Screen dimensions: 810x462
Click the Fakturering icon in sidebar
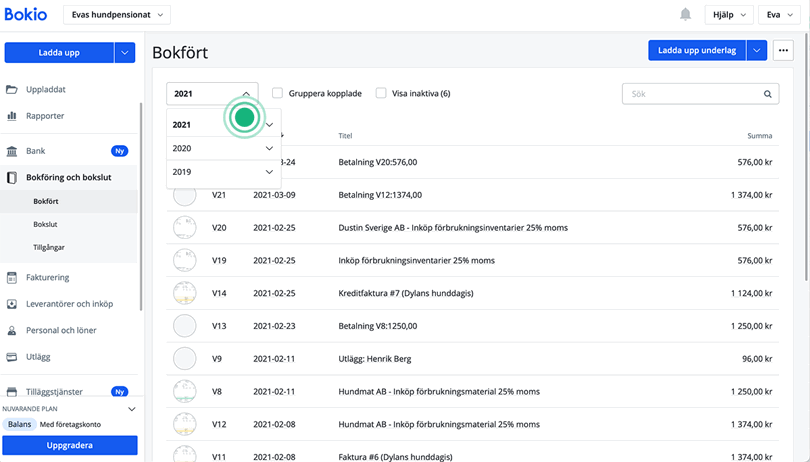pyautogui.click(x=12, y=278)
